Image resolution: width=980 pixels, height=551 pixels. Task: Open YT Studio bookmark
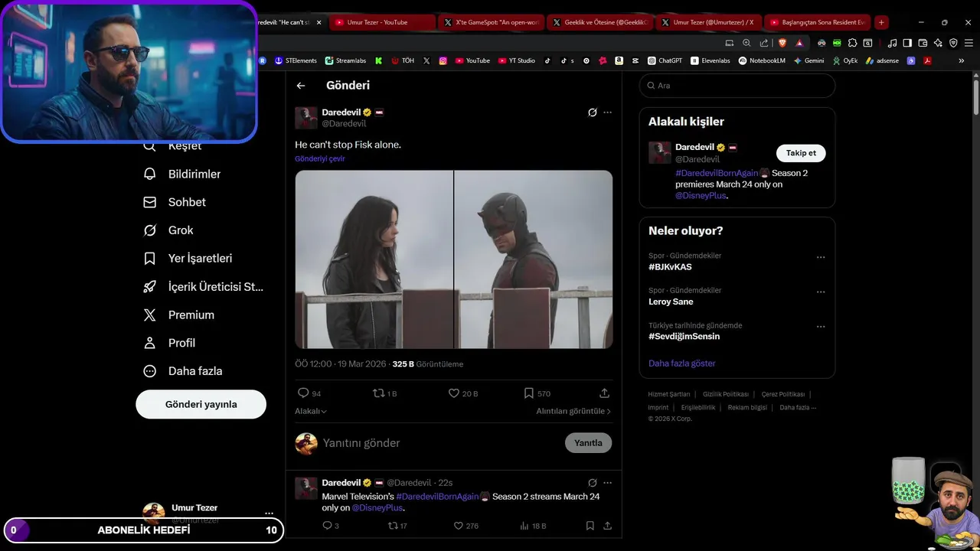[x=517, y=60]
